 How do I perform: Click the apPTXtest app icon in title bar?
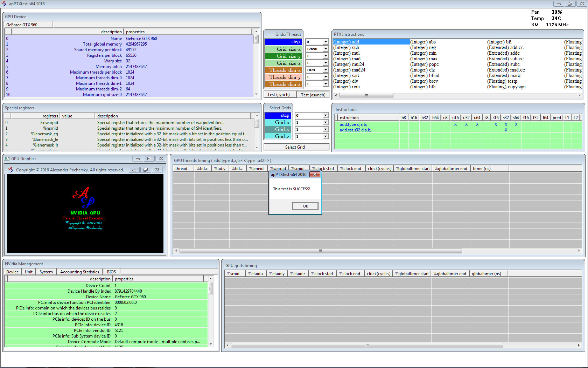4,4
